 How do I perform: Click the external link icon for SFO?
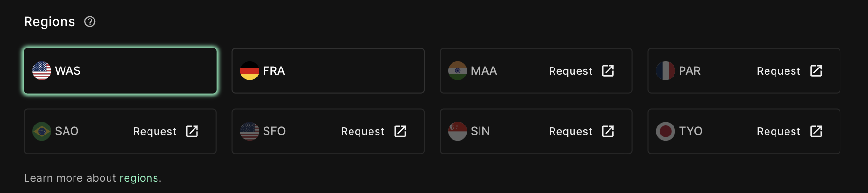tap(400, 131)
